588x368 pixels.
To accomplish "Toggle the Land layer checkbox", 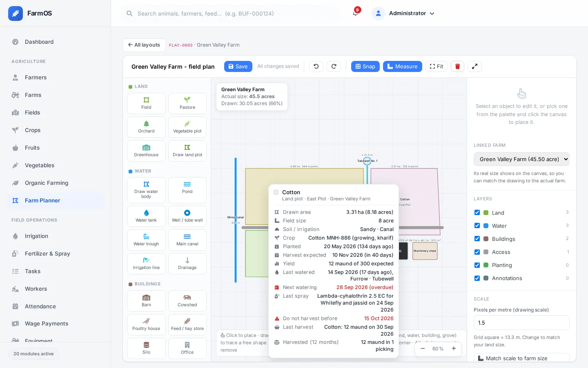I will (x=477, y=213).
